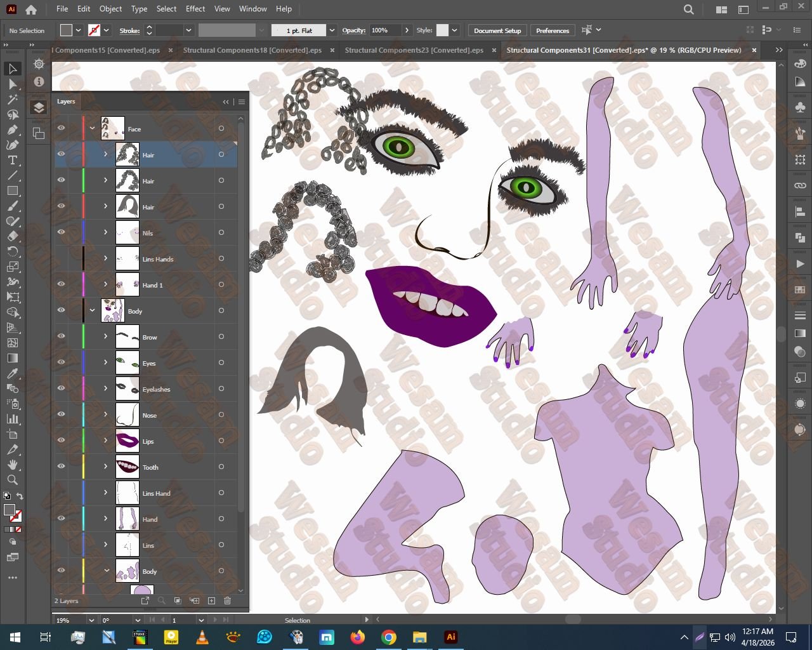The width and height of the screenshot is (812, 650).
Task: Open the Symbols panel club icon
Action: pos(800,107)
